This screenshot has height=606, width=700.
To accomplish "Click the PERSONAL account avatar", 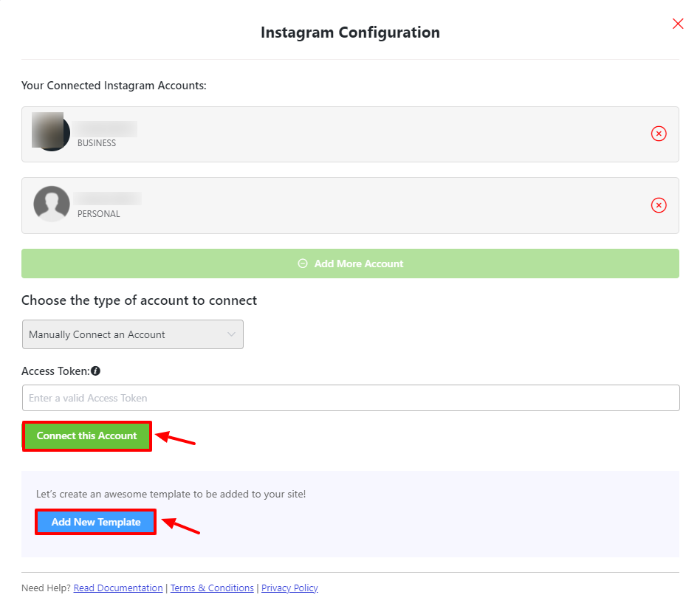I will click(x=52, y=204).
